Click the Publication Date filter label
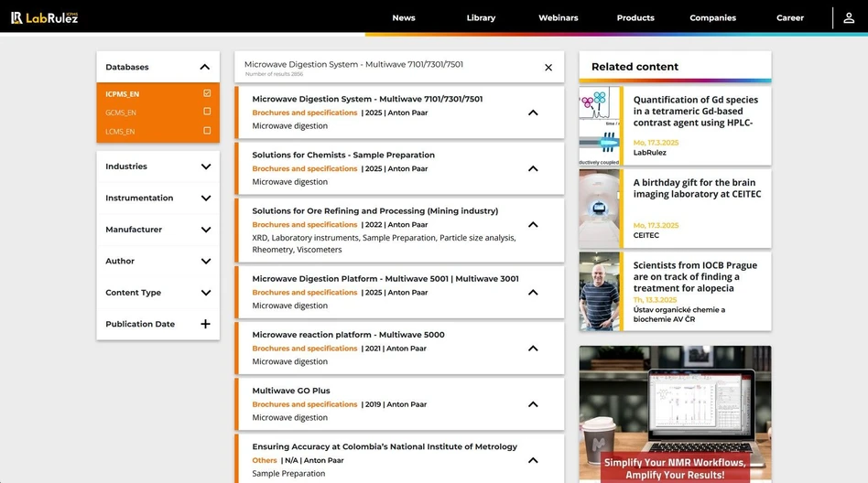The width and height of the screenshot is (868, 483). pyautogui.click(x=140, y=324)
